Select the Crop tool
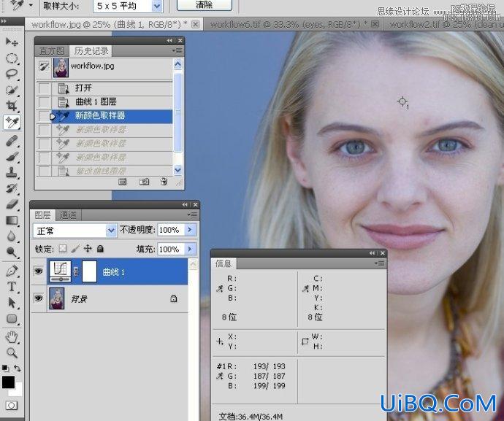This screenshot has width=504, height=421. pyautogui.click(x=12, y=106)
